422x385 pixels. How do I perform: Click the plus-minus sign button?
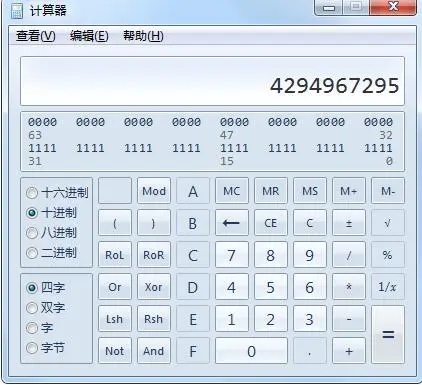[349, 223]
